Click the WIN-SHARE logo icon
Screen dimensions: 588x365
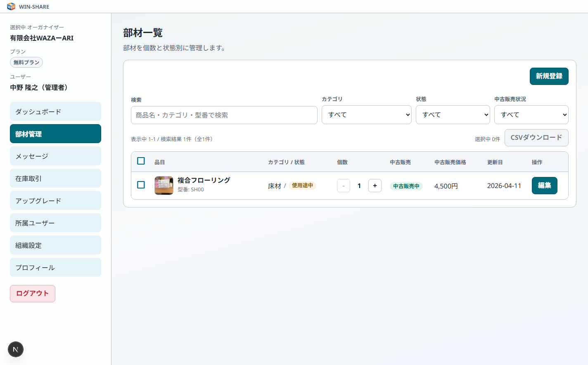[11, 7]
